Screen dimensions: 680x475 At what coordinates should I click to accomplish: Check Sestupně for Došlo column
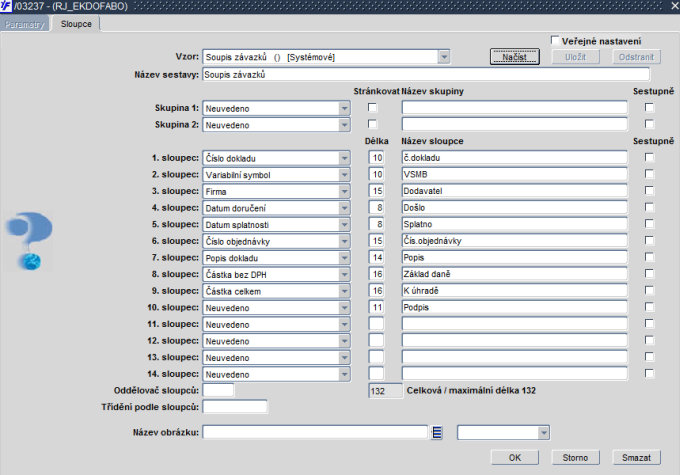(649, 207)
